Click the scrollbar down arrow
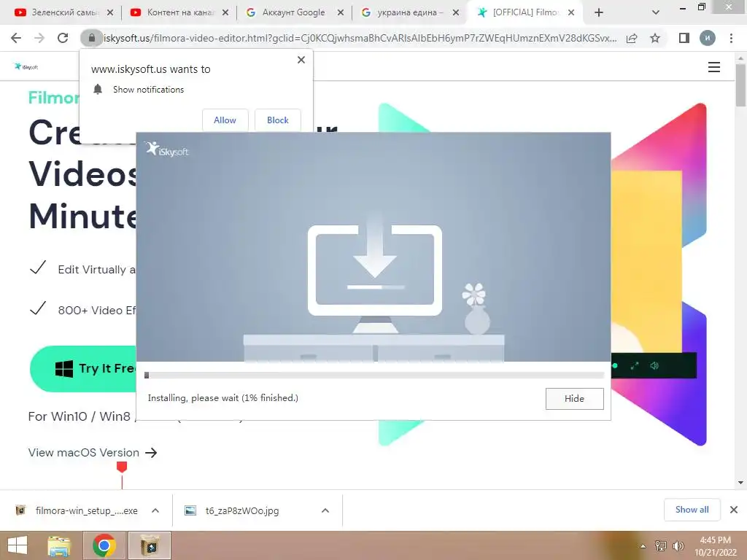Screen dimensions: 747x560 (741, 483)
